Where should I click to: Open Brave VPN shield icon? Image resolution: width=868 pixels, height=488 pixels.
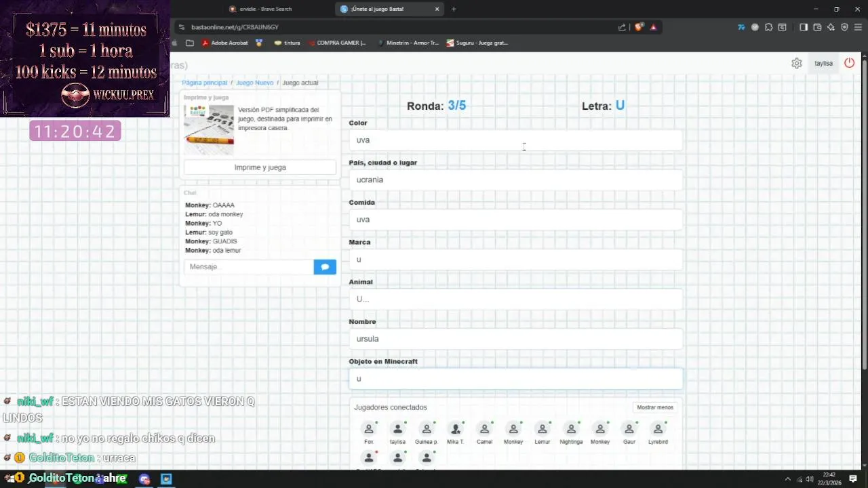[844, 27]
